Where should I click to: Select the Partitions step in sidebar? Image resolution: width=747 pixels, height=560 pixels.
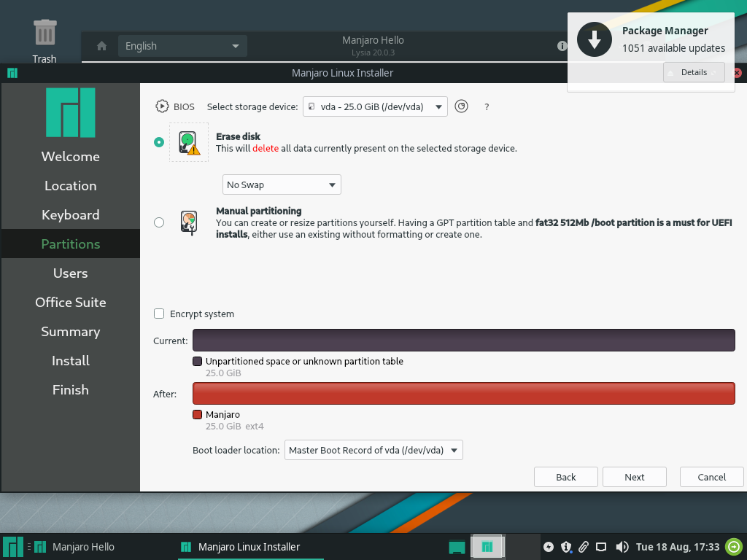coord(71,244)
